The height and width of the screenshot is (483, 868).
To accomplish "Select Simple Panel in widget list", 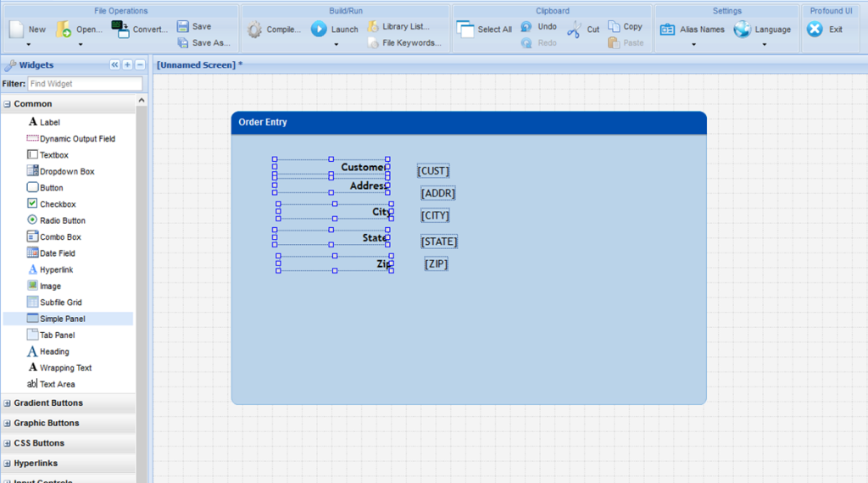I will tap(62, 319).
